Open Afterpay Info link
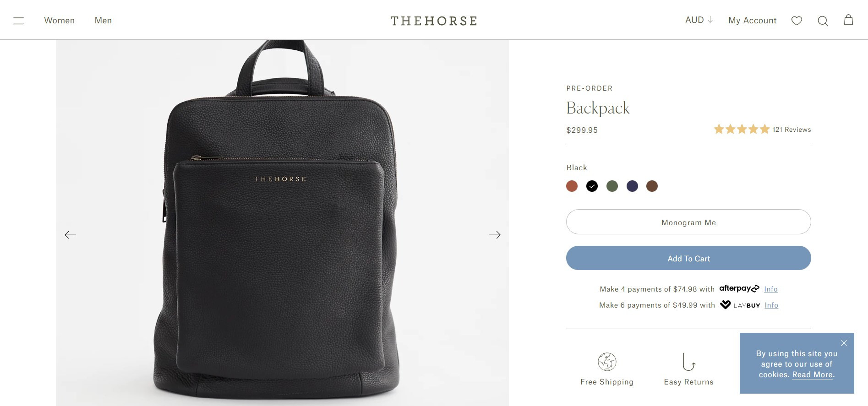Viewport: 868px width, 406px height. pyautogui.click(x=771, y=289)
